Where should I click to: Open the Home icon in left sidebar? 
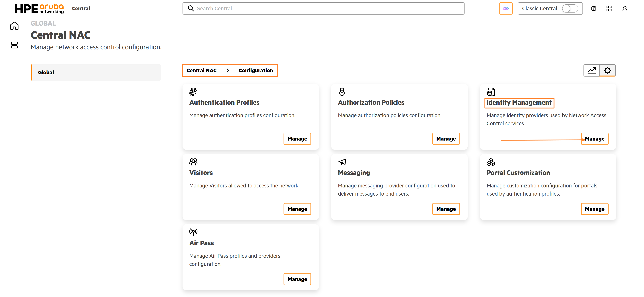[x=14, y=26]
